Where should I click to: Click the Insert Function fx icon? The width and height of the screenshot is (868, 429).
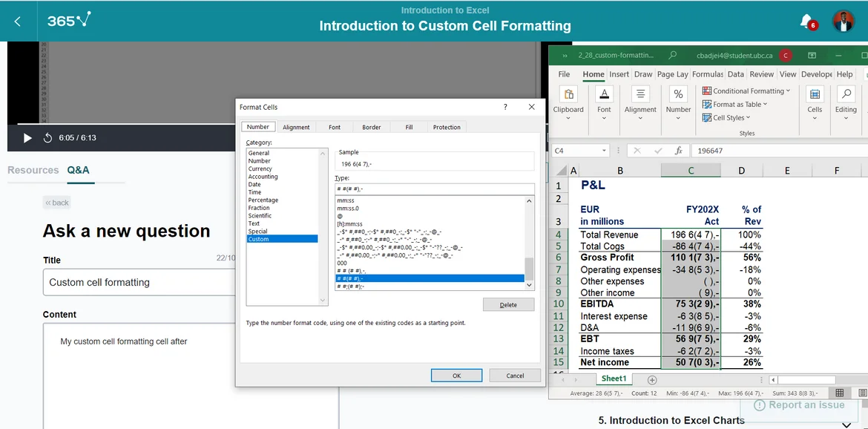coord(678,151)
